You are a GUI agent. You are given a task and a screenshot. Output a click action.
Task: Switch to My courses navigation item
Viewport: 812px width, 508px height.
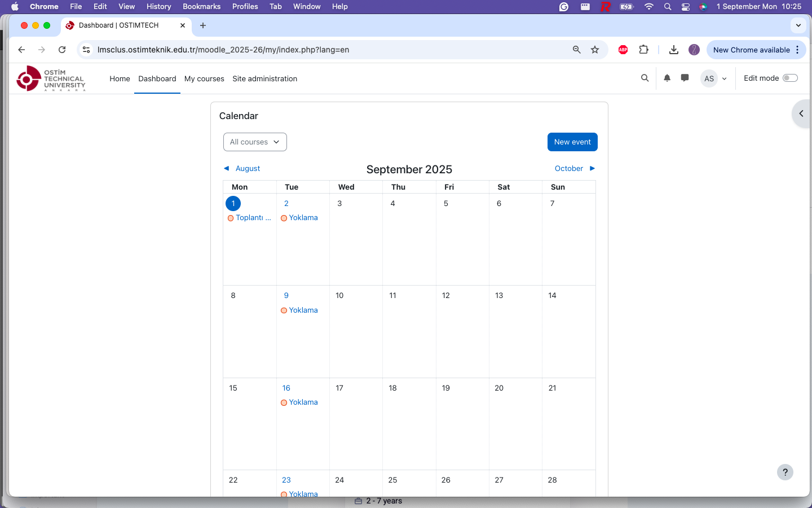(204, 78)
